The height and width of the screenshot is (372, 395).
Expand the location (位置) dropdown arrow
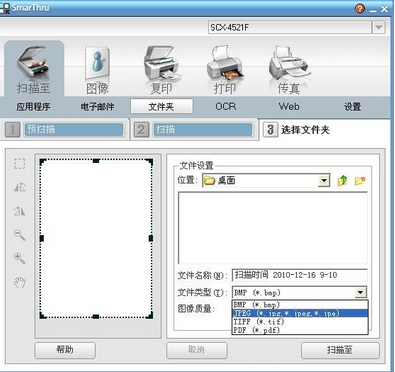pos(323,181)
